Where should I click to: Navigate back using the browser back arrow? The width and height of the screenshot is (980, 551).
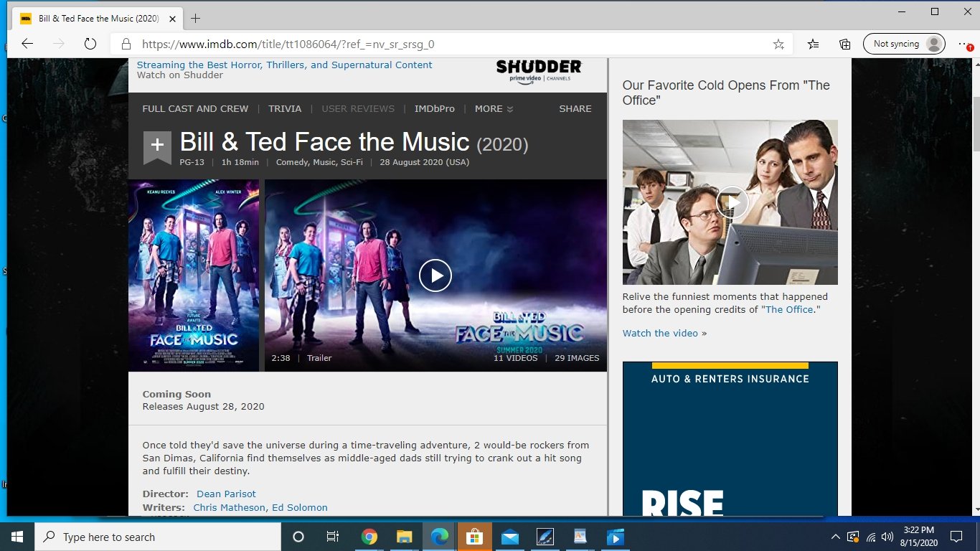tap(27, 43)
